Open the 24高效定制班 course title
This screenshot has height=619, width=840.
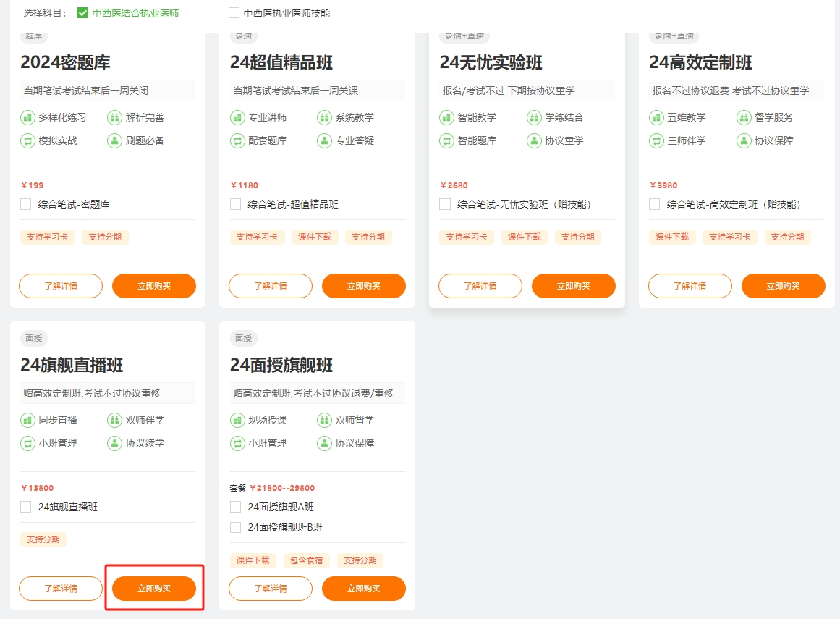coord(700,63)
